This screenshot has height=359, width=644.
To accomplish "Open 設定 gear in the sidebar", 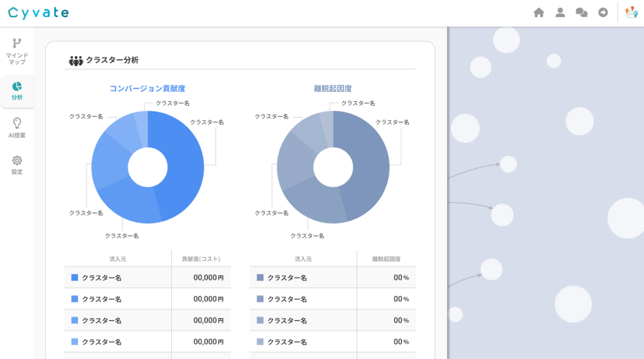I will click(17, 165).
